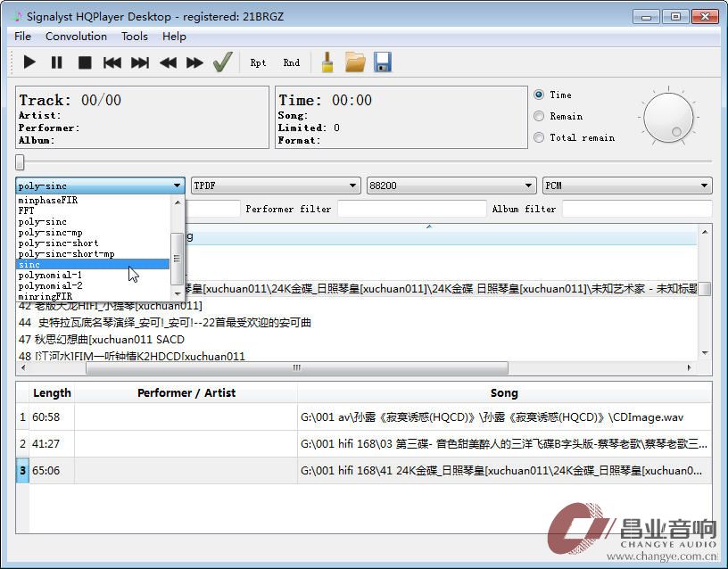Choose poly-sinc-short-mp from filter list
This screenshot has width=728, height=569.
[x=93, y=253]
